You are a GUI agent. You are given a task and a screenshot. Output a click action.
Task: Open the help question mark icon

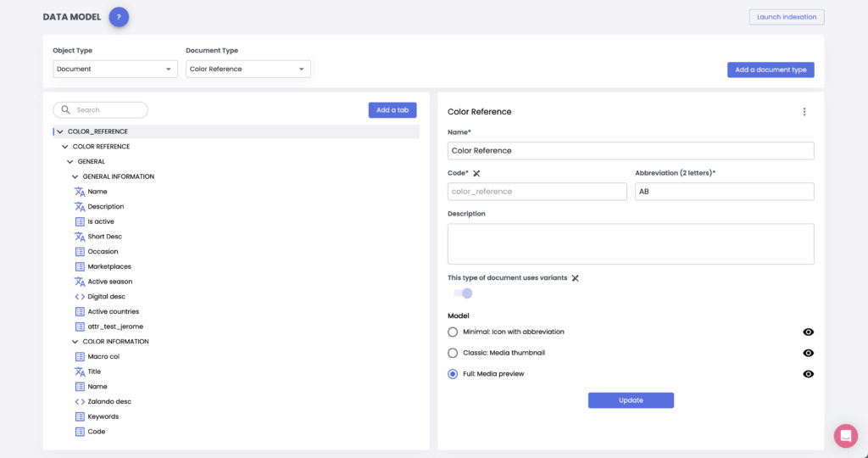coord(119,17)
